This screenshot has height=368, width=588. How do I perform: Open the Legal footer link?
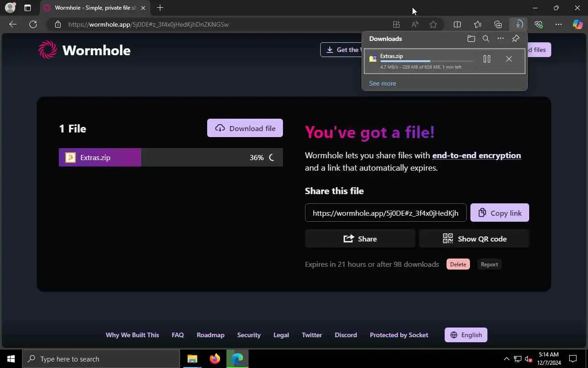click(x=281, y=335)
